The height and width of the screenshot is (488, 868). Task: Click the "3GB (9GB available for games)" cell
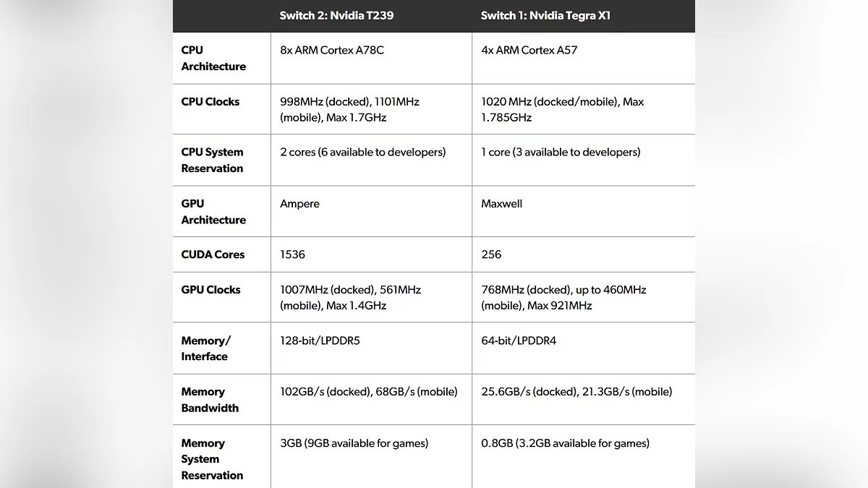(354, 443)
